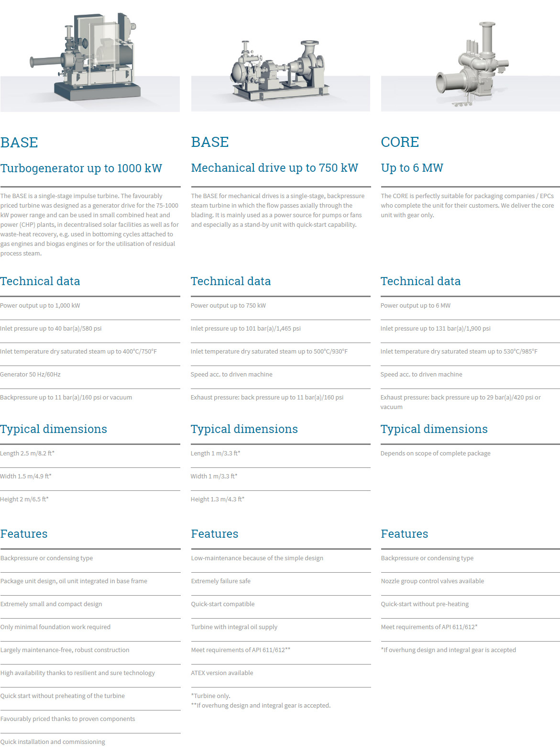Select 'High availability thanks to resilient' feature
Screen dimensions: 560x754
click(x=78, y=673)
